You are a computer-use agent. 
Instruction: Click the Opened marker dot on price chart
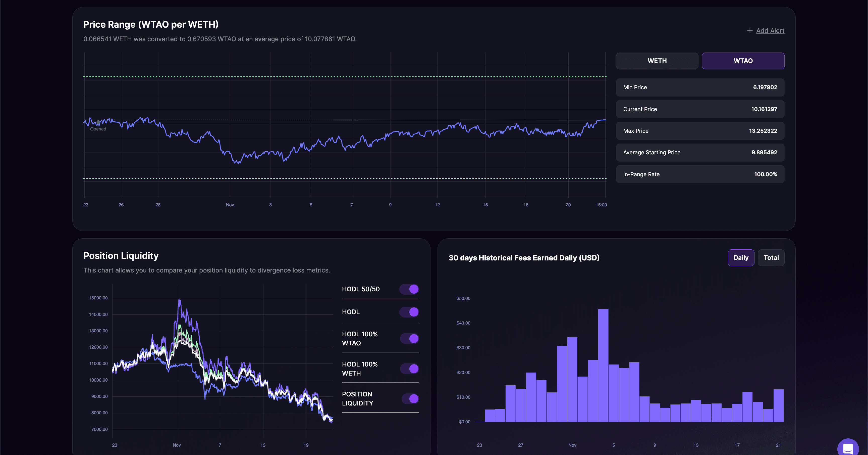pyautogui.click(x=98, y=122)
